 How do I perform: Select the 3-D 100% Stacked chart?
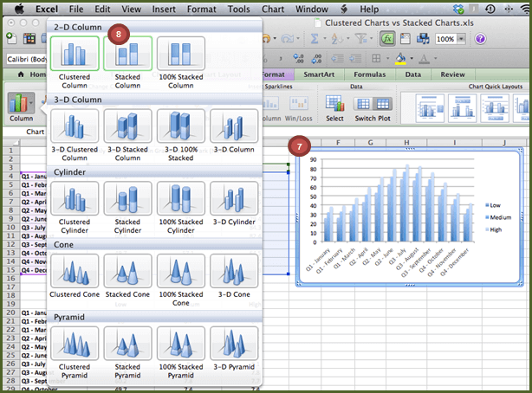pos(181,126)
